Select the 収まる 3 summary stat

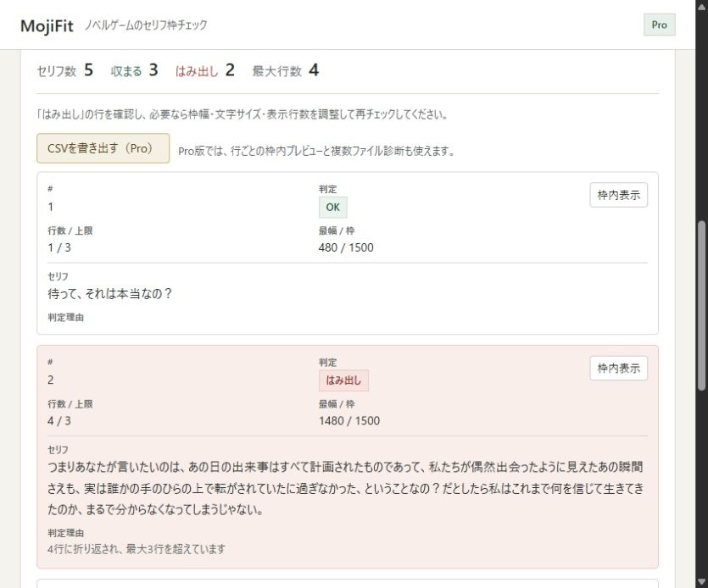(x=135, y=70)
